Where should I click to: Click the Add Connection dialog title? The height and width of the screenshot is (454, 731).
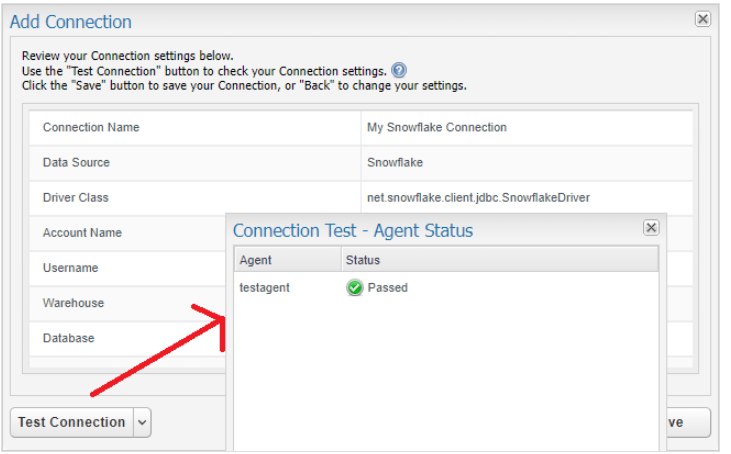(x=71, y=22)
